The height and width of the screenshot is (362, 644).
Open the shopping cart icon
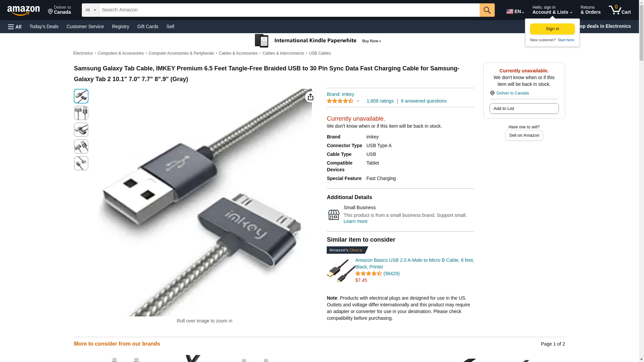point(620,10)
